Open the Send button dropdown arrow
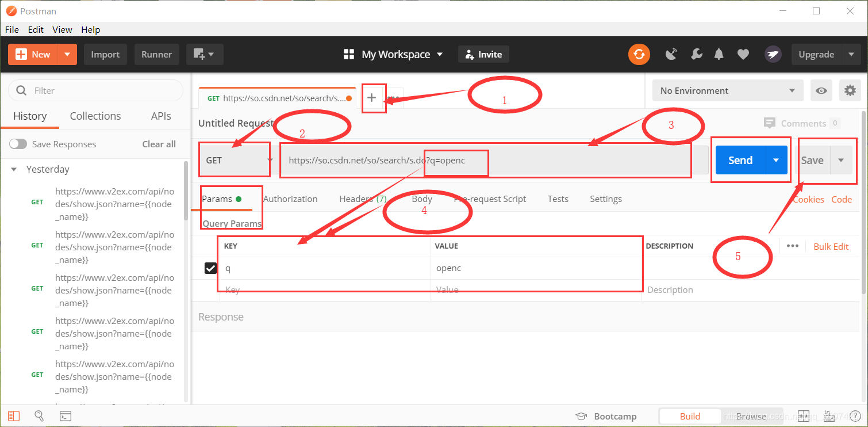868x427 pixels. (776, 161)
